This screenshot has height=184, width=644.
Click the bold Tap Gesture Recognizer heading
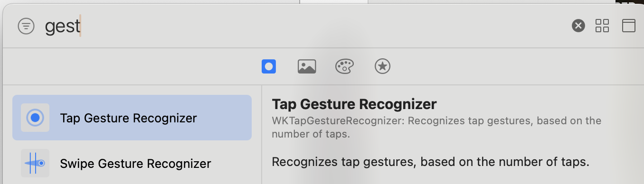click(x=354, y=104)
